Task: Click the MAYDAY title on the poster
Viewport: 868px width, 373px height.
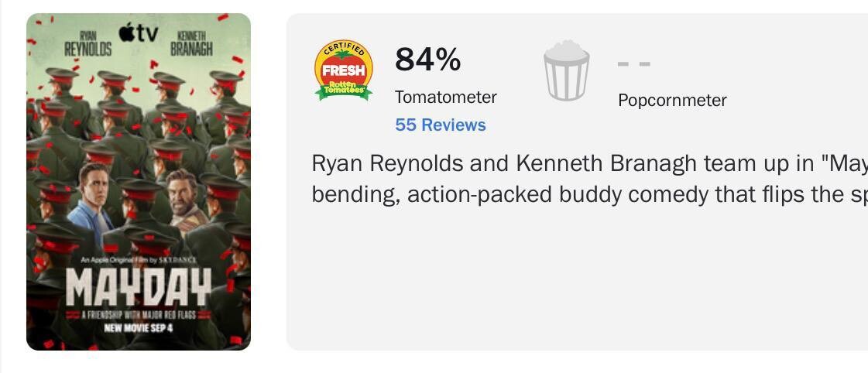Action: click(x=139, y=287)
